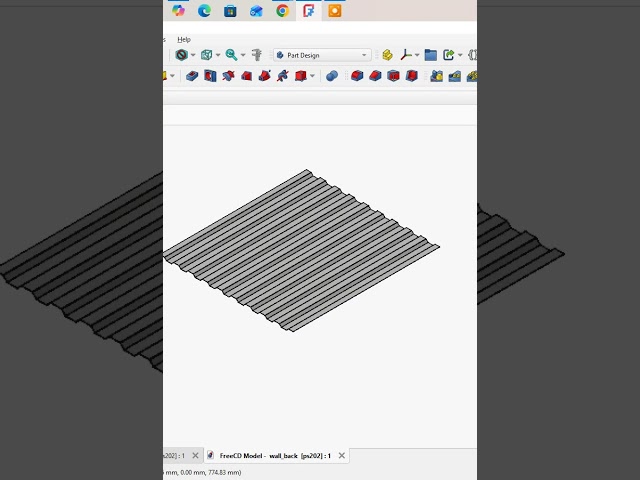Select the Mirrored feature tool
Viewport: 640px width, 480px height.
[436, 76]
